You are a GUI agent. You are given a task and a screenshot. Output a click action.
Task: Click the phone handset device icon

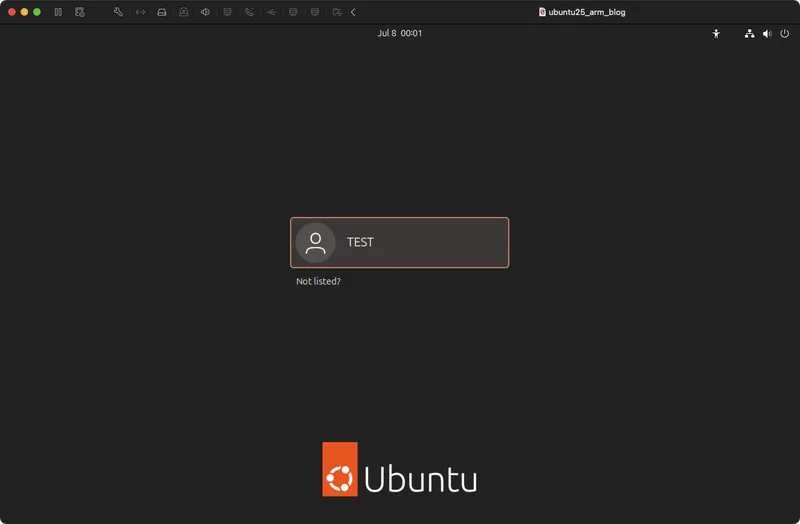tap(249, 12)
